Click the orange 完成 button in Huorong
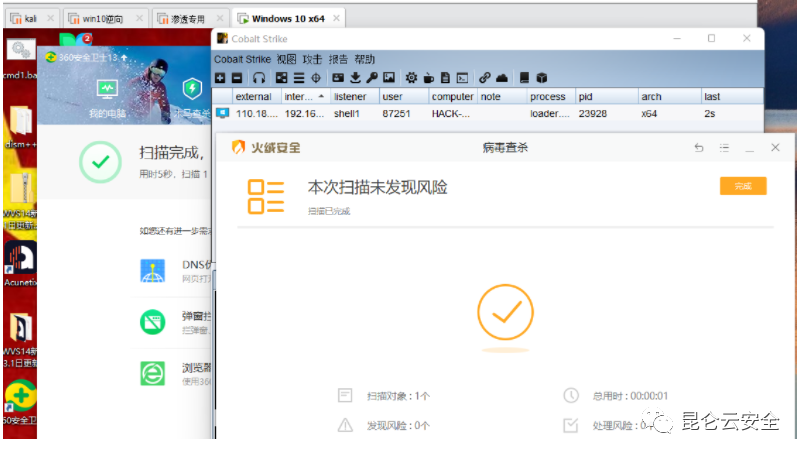 [x=743, y=186]
